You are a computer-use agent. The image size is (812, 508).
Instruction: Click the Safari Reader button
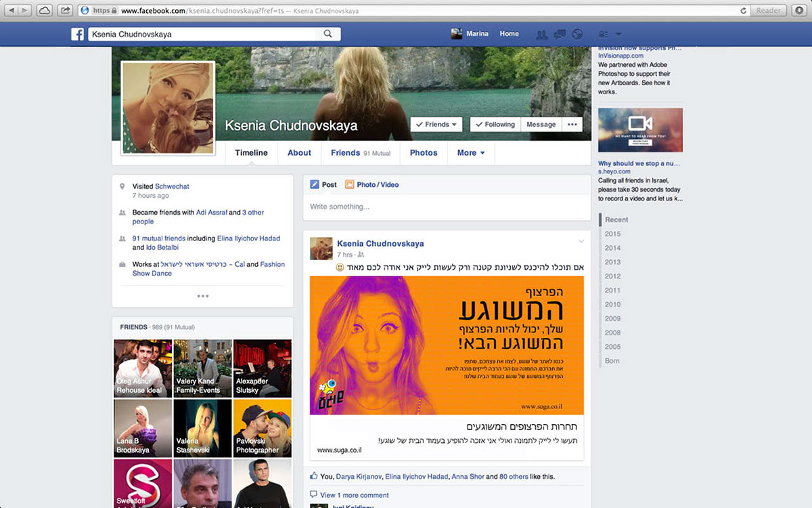769,10
